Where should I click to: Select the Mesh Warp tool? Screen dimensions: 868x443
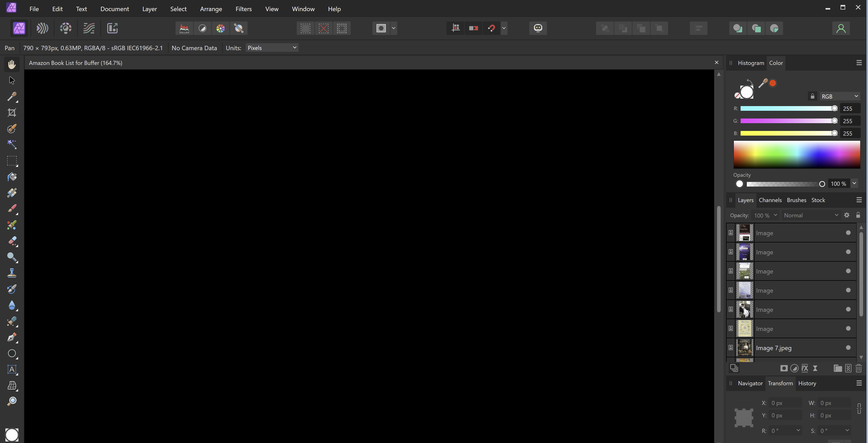click(x=12, y=386)
